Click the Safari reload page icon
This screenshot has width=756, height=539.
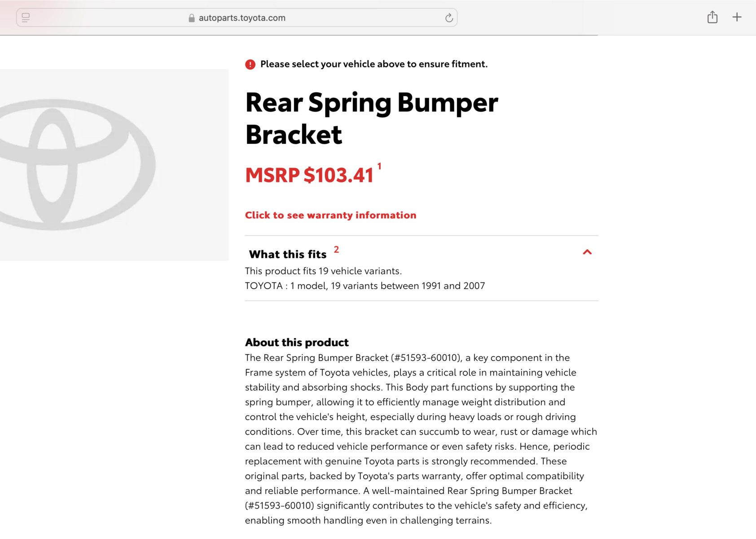(x=448, y=18)
